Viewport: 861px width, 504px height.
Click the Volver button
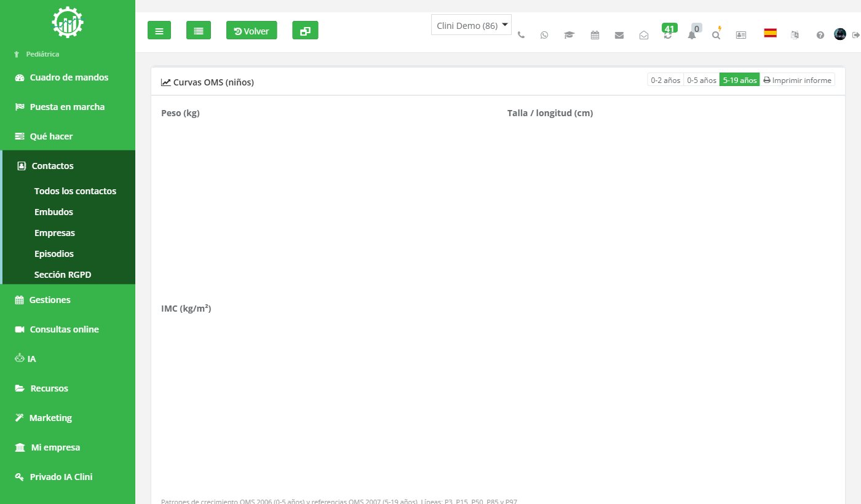[252, 30]
